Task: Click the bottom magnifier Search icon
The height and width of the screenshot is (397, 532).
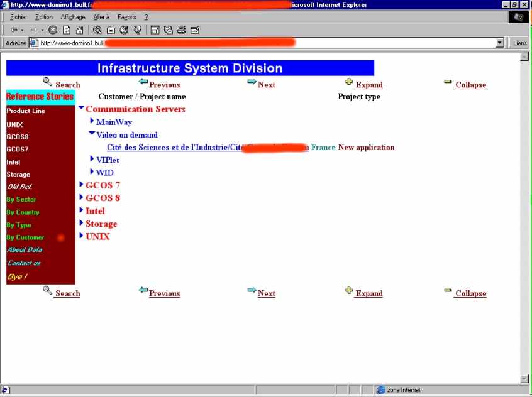Action: (48, 290)
